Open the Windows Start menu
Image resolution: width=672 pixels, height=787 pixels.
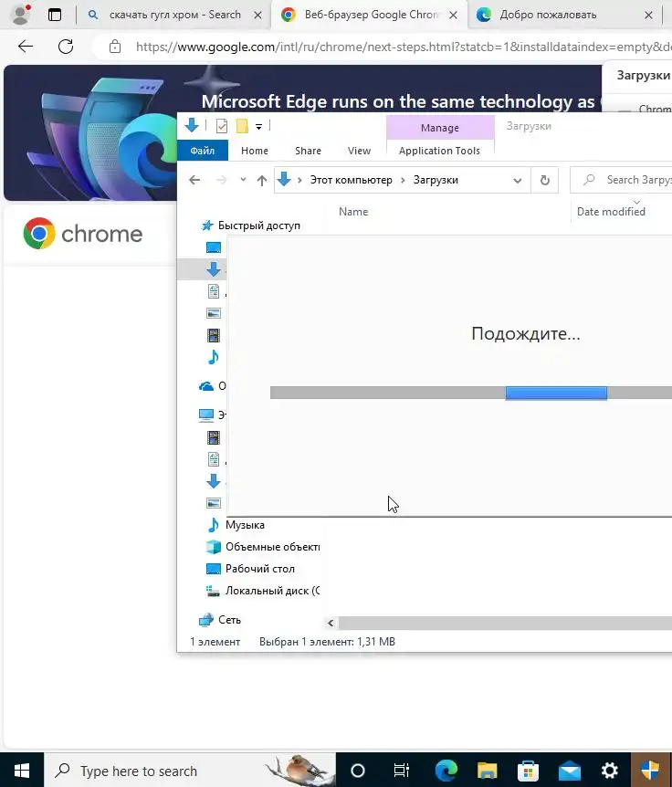pos(22,770)
